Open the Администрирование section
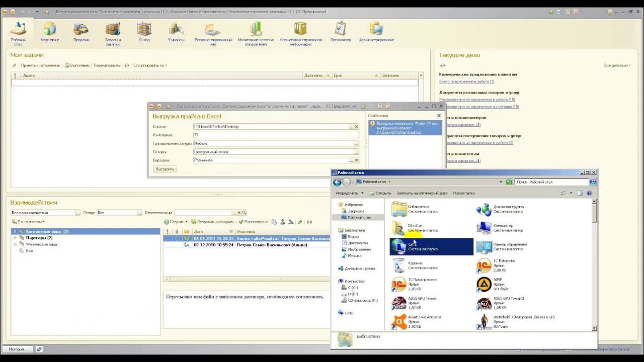This screenshot has height=362, width=644. click(376, 33)
